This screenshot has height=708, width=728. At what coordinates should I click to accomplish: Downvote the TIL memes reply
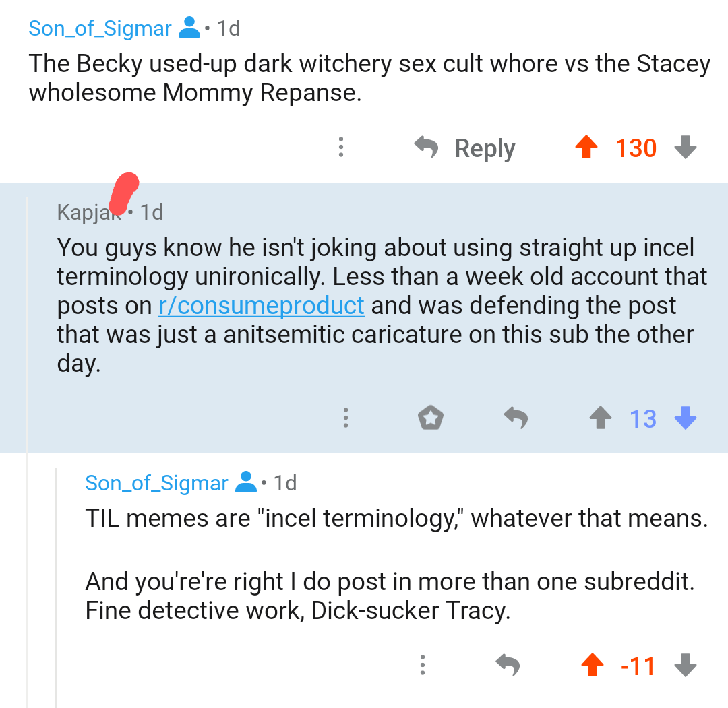pyautogui.click(x=685, y=666)
